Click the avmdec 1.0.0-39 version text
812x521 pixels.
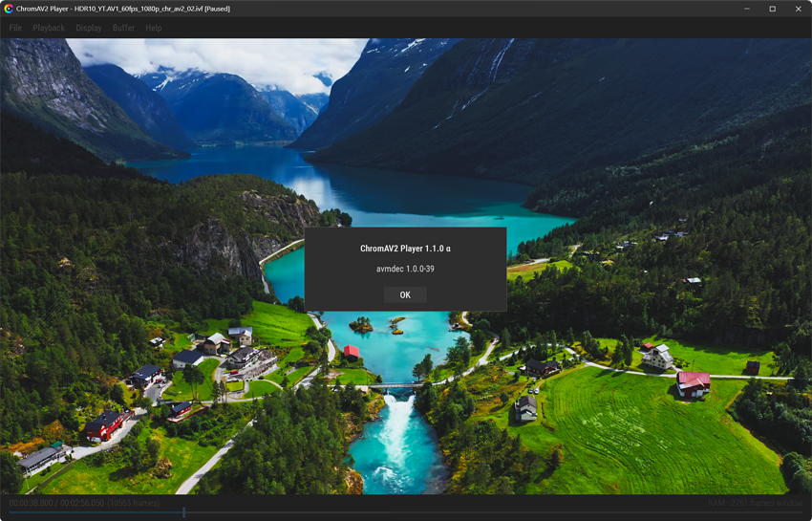coord(405,269)
